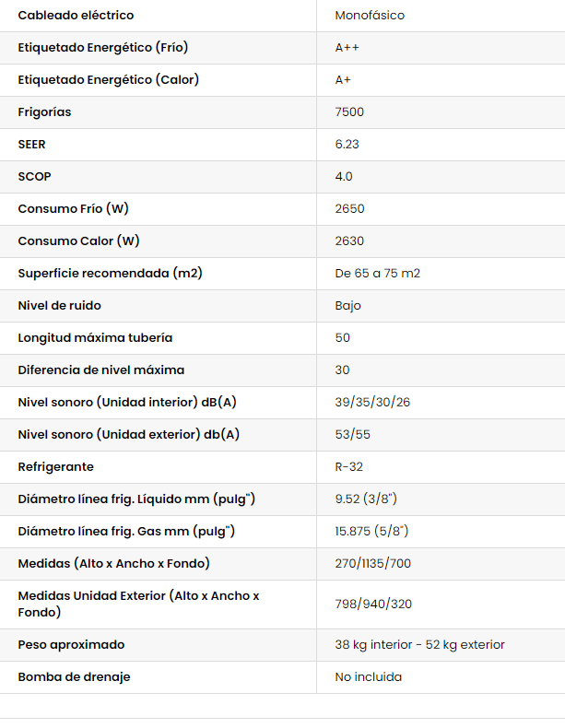Click the "Frigorías" row label
This screenshot has height=728, width=565.
[44, 112]
